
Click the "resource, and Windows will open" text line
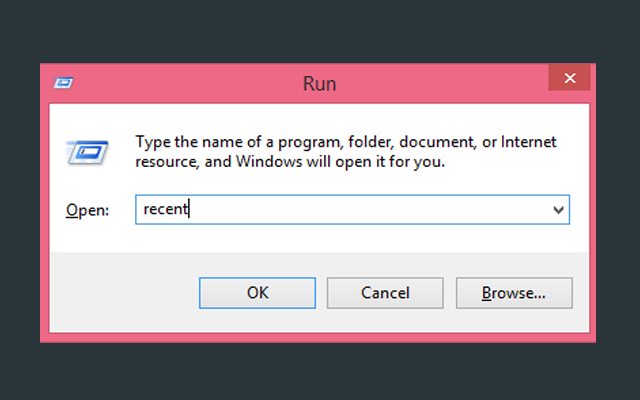coord(290,162)
